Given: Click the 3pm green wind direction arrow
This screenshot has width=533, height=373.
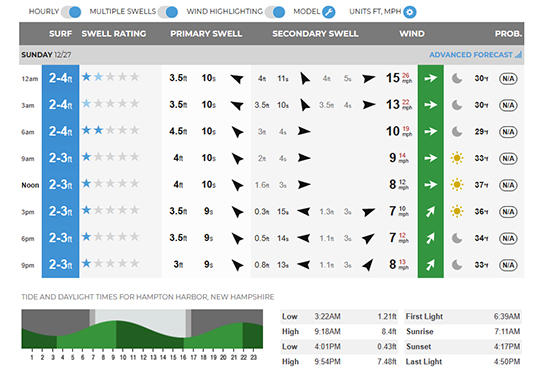Looking at the screenshot, I should 430,211.
